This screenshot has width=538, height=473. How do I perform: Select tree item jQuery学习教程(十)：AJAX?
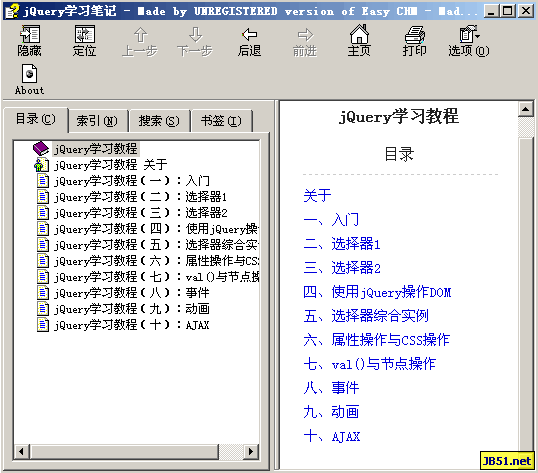click(132, 325)
